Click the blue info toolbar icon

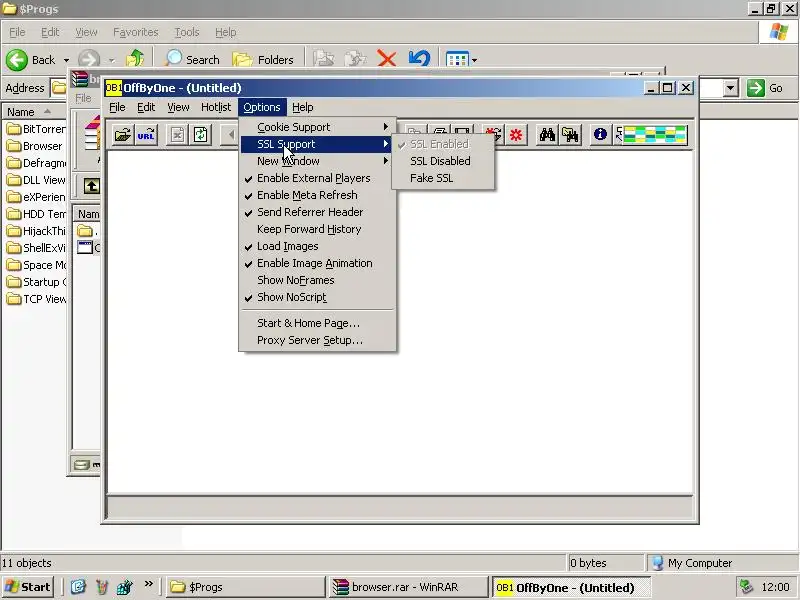(x=600, y=134)
